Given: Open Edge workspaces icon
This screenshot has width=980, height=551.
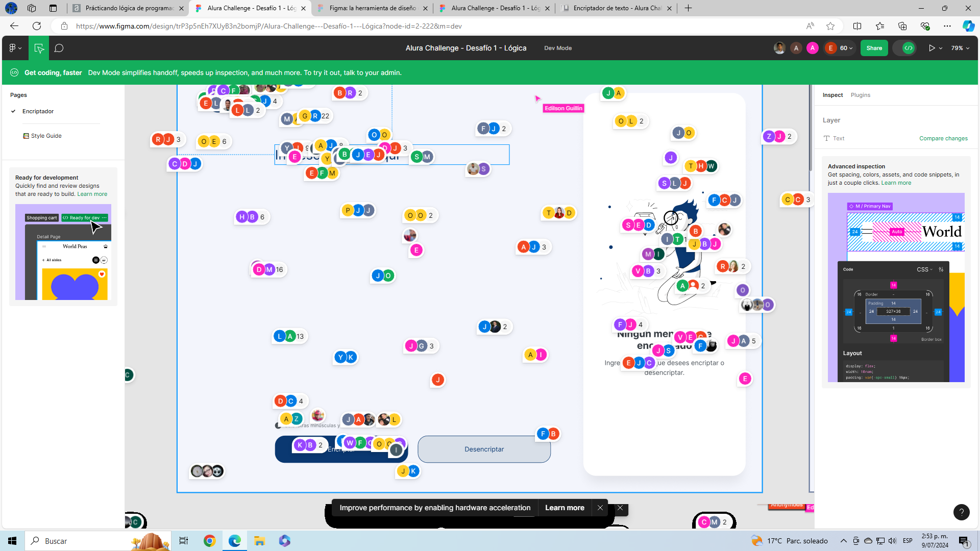Looking at the screenshot, I should tap(32, 8).
